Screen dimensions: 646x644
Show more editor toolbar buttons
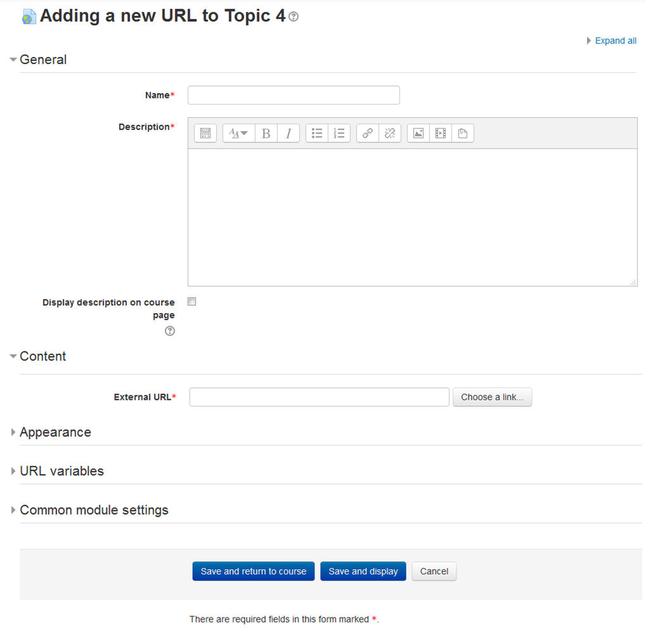tap(205, 133)
